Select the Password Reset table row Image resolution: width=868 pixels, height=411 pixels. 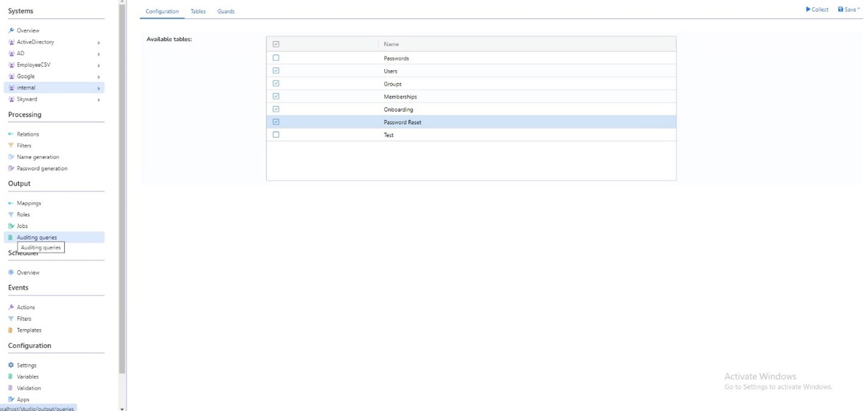tap(402, 122)
